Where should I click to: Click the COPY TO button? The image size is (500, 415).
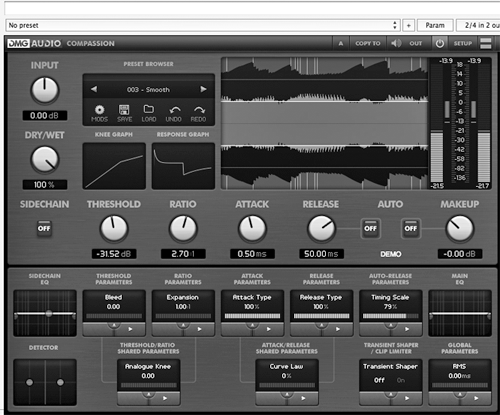click(368, 43)
